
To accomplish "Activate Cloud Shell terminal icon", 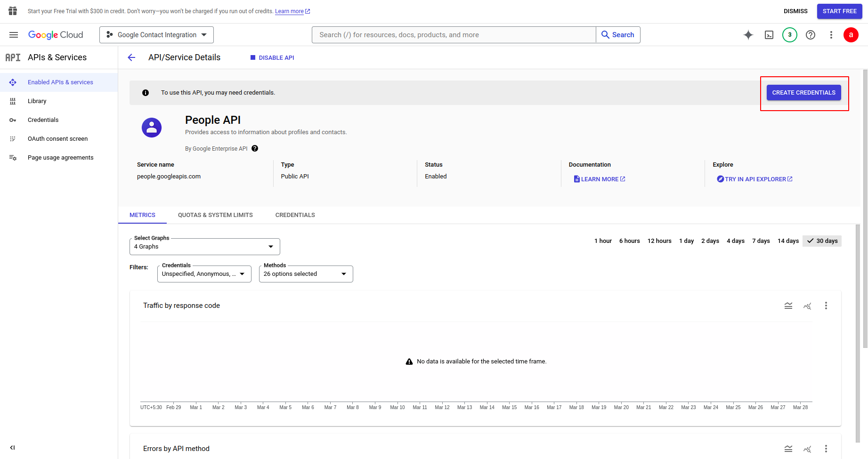I will tap(769, 35).
